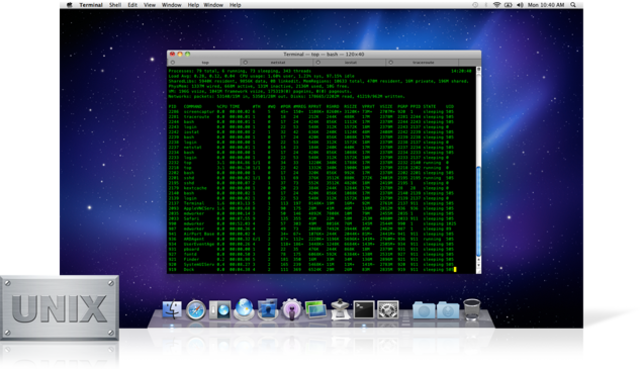Close the top tab with its circle button
This screenshot has width=640, height=369.
[x=173, y=62]
